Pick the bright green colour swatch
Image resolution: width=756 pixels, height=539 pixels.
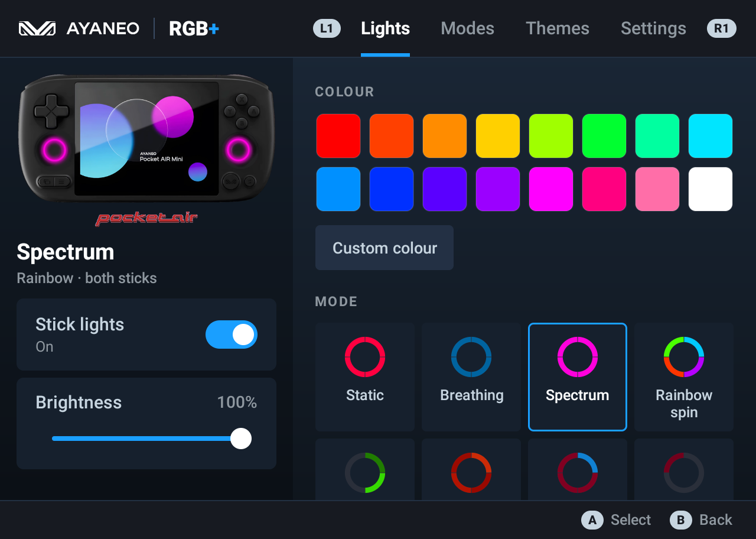[x=604, y=136]
